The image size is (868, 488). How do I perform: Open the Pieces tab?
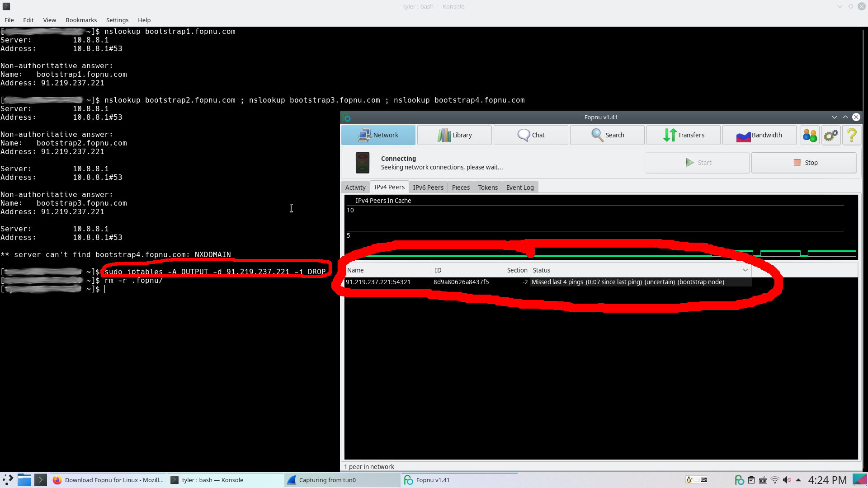(461, 188)
